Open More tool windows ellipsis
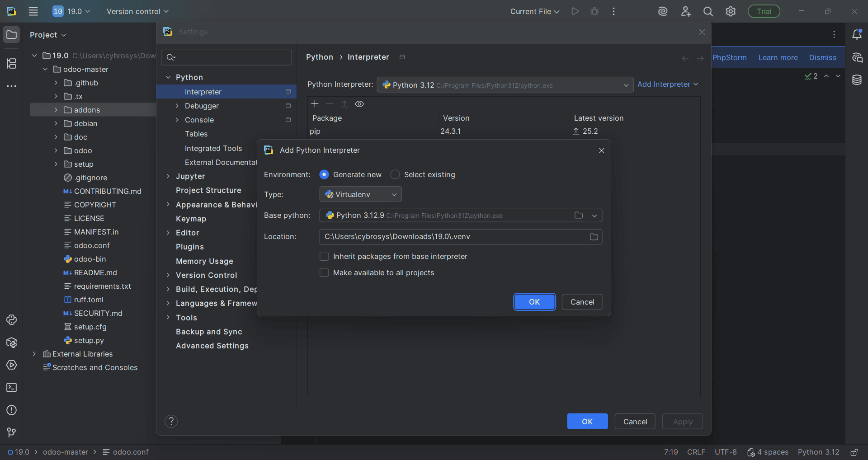 point(12,86)
